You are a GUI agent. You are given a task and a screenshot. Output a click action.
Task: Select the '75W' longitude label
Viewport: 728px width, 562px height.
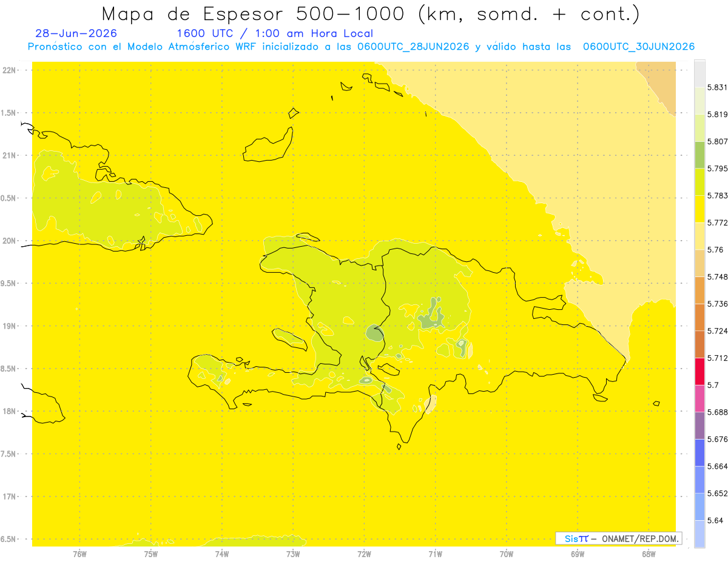coord(150,554)
